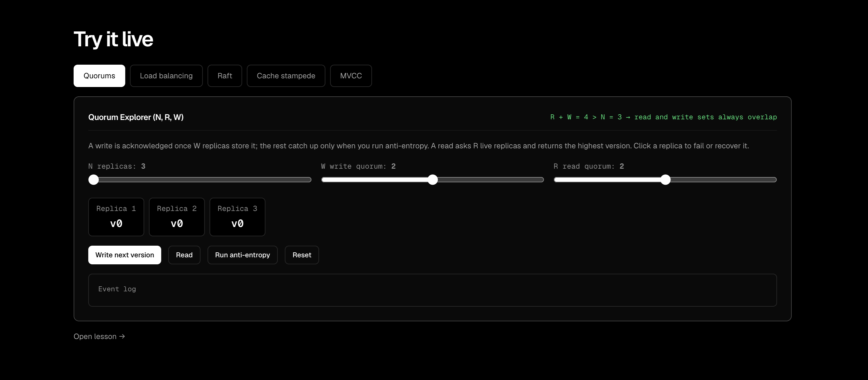Click the 'N replicas: 3' label
The height and width of the screenshot is (380, 868).
(117, 166)
